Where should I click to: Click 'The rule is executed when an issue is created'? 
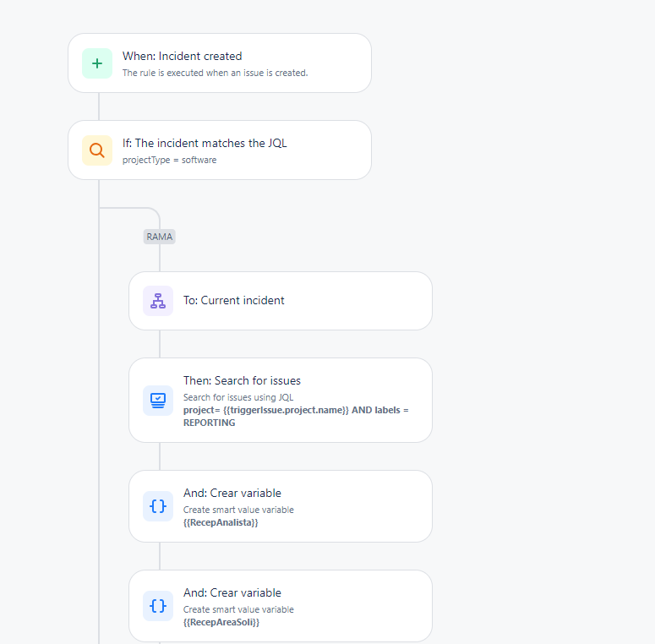point(216,73)
